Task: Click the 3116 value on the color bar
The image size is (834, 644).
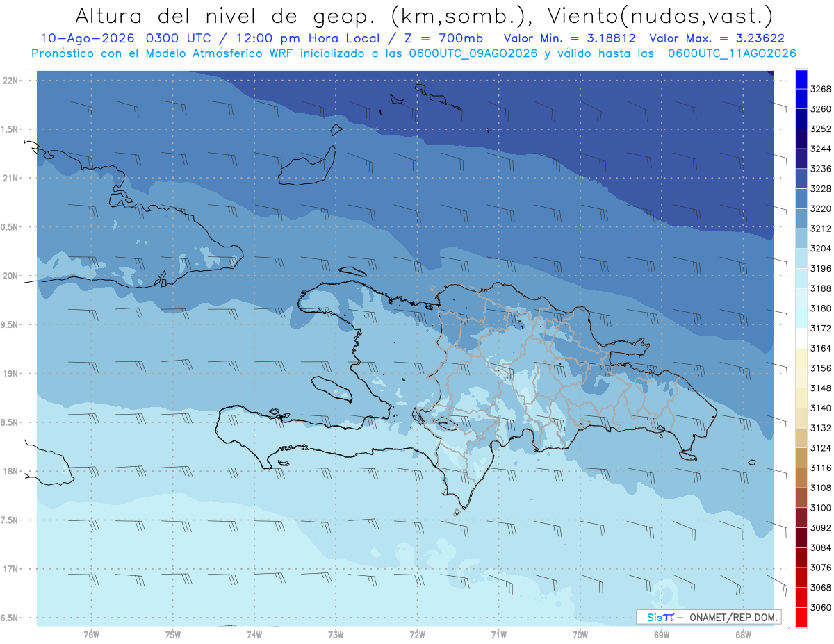Action: (821, 468)
